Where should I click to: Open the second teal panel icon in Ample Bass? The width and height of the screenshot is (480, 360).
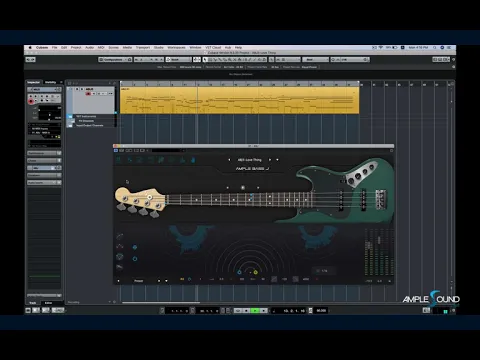130,160
